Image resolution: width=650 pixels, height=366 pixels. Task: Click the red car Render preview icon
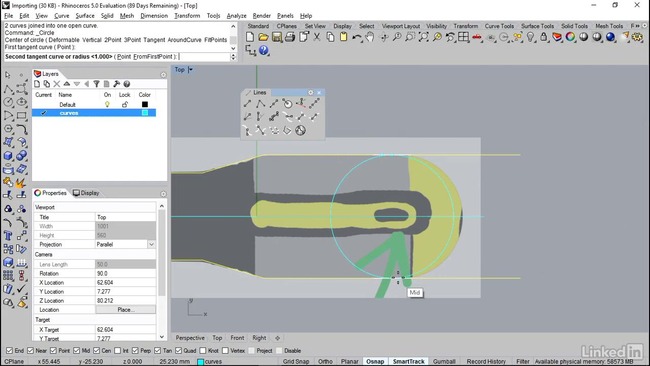coord(477,37)
